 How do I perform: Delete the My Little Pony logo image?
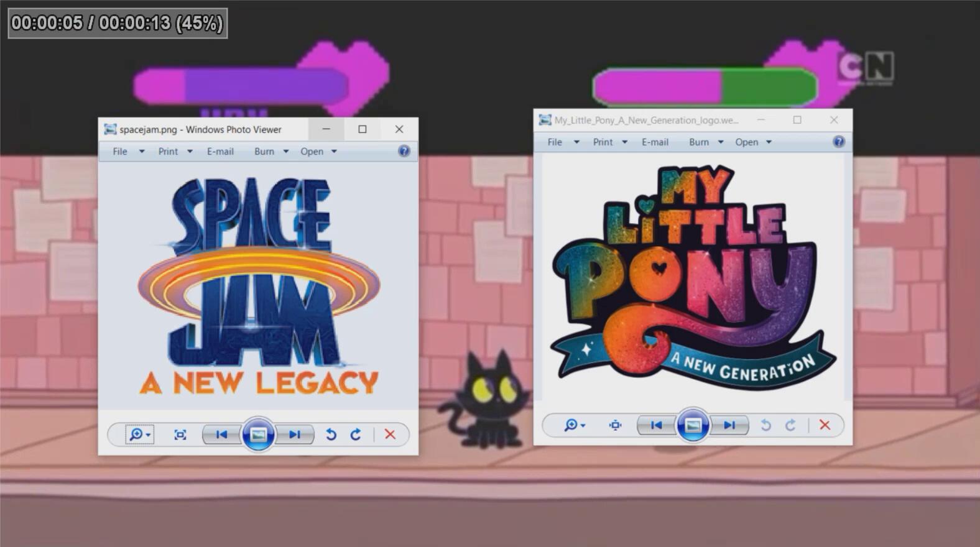click(825, 425)
